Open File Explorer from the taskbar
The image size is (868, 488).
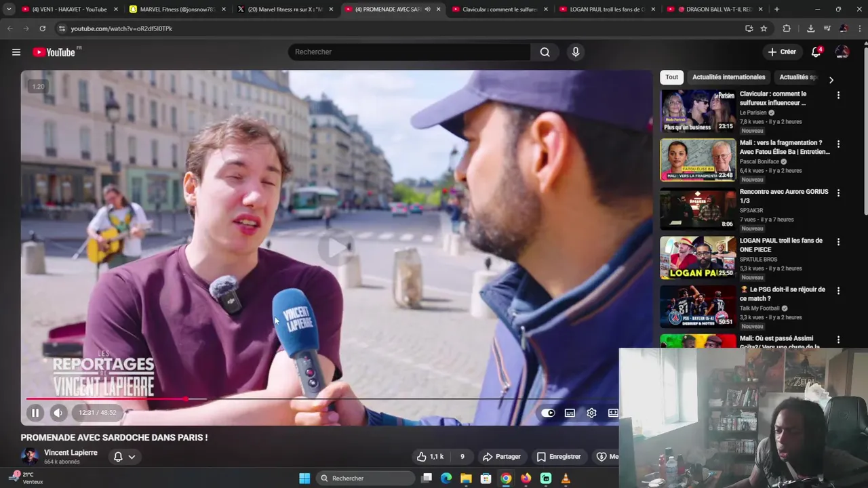[466, 479]
